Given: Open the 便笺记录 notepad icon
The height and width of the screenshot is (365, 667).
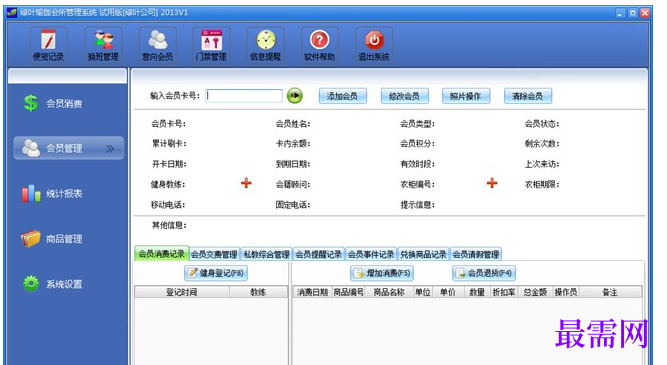Looking at the screenshot, I should click(x=48, y=45).
